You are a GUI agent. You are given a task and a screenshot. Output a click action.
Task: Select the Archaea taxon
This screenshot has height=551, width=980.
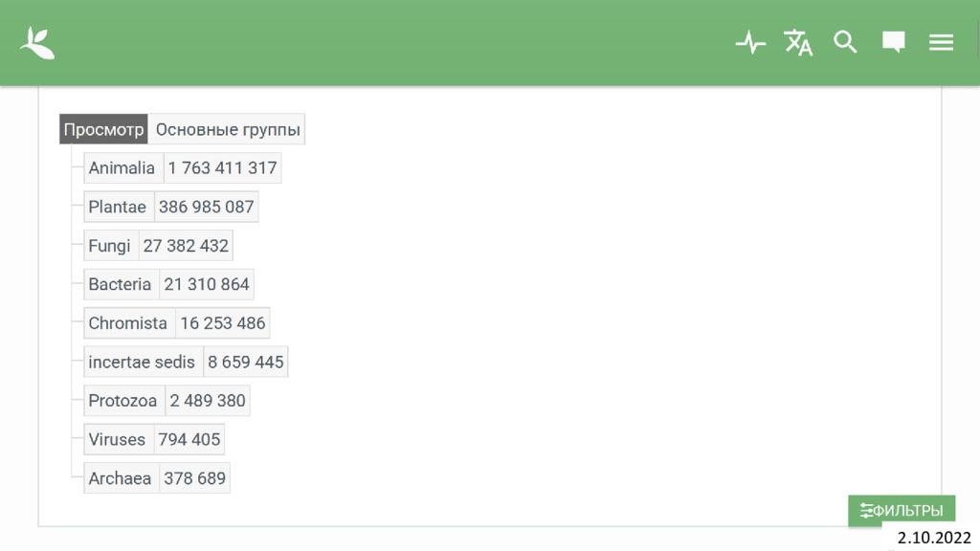click(122, 478)
